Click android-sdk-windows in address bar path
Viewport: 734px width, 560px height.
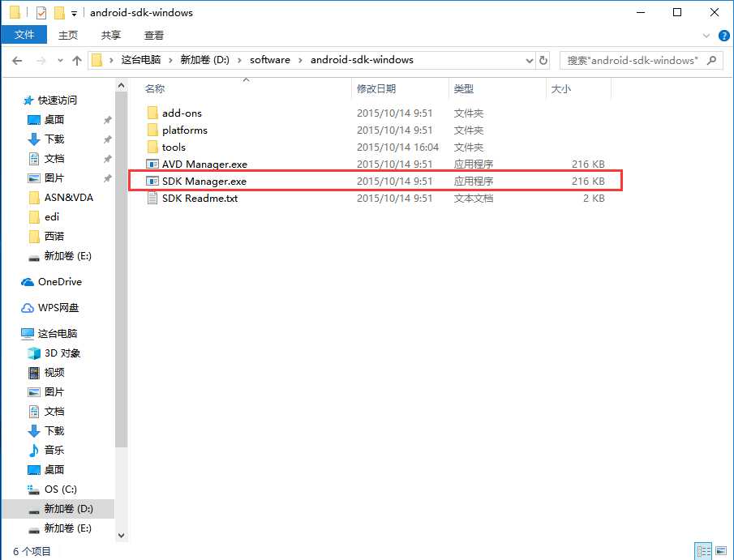pos(362,60)
